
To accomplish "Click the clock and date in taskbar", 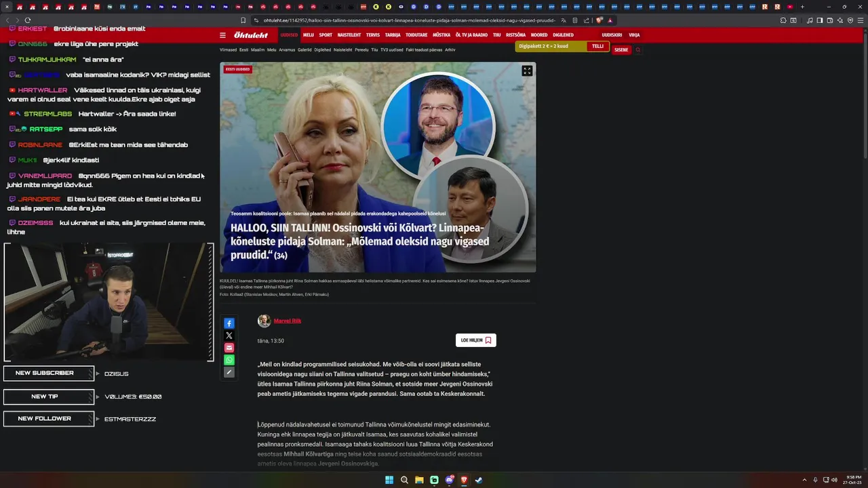I will tap(854, 480).
